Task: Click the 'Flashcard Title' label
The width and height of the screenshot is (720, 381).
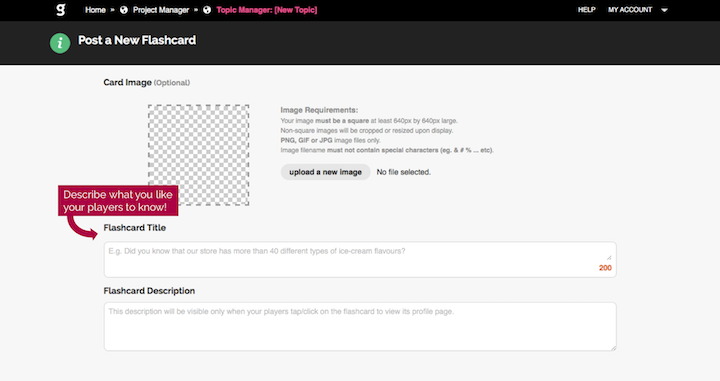Action: coord(135,228)
